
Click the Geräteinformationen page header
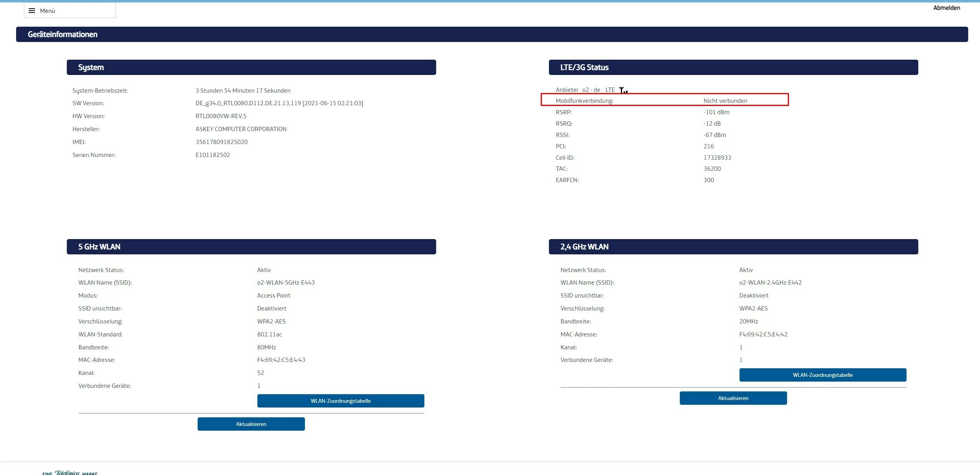[x=62, y=35]
